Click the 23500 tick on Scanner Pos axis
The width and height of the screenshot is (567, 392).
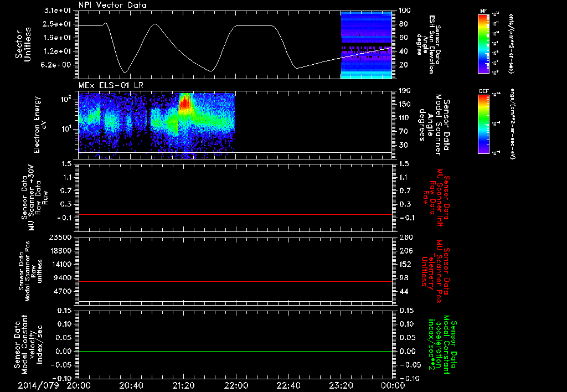pyautogui.click(x=60, y=237)
